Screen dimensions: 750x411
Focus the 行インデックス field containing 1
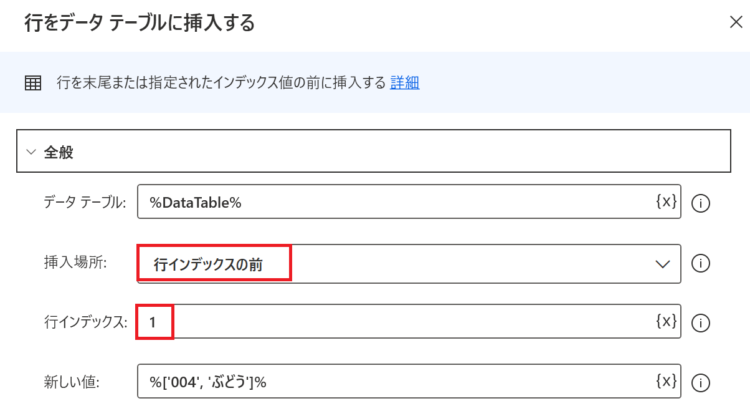[x=409, y=322]
